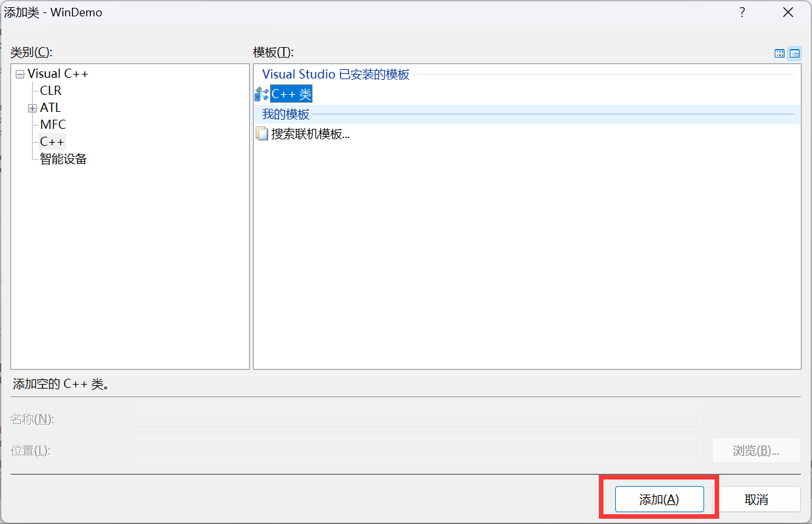Select the Visual C++ root node
The width and height of the screenshot is (812, 524).
point(58,73)
